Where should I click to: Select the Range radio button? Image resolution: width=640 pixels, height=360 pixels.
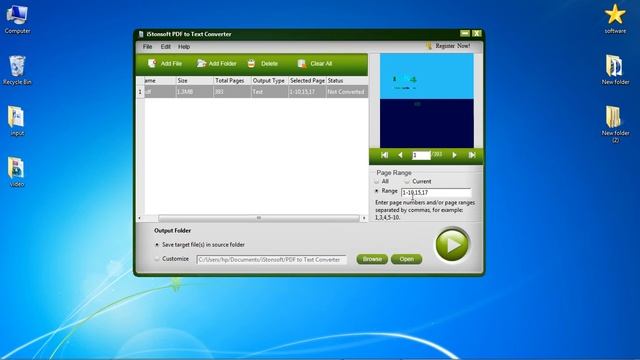tap(376, 191)
